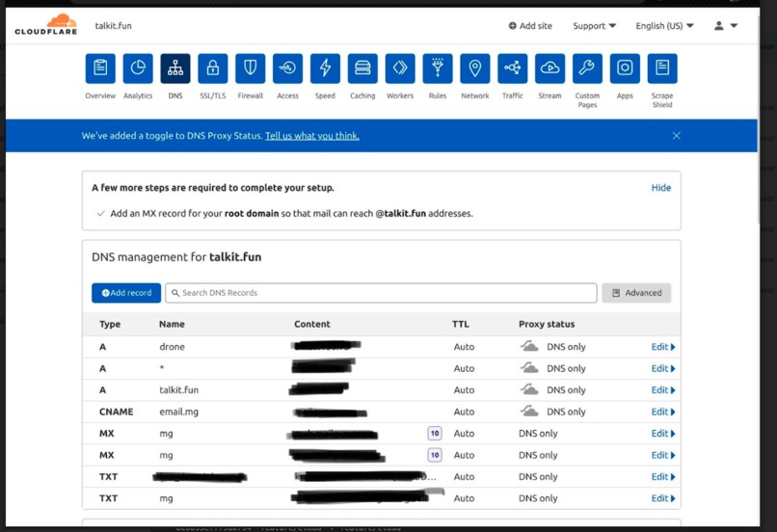The width and height of the screenshot is (777, 532).
Task: Expand Edit for the email.mg CNAME record
Action: click(x=663, y=412)
